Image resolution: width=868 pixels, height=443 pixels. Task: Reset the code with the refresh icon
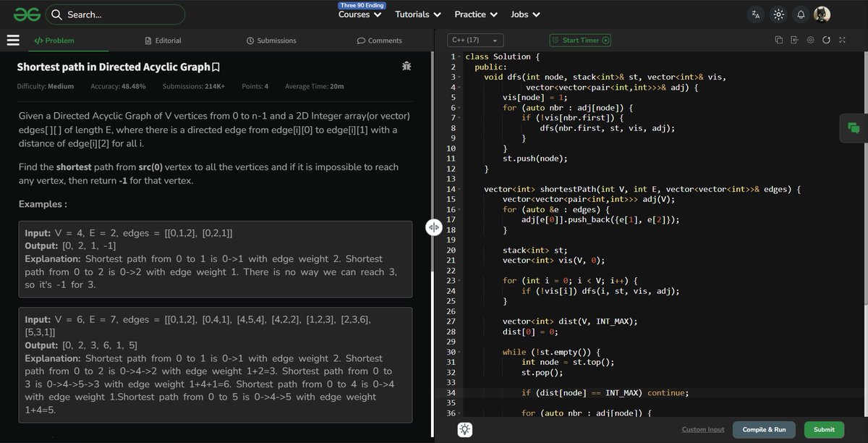pos(826,41)
